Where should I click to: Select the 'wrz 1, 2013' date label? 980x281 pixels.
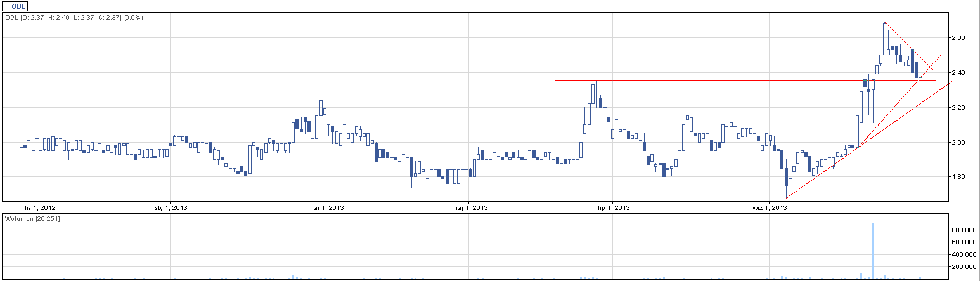tap(769, 207)
